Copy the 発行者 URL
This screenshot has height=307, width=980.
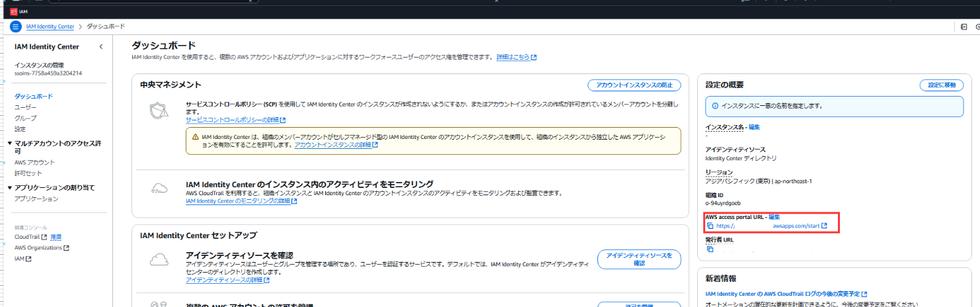click(x=710, y=249)
